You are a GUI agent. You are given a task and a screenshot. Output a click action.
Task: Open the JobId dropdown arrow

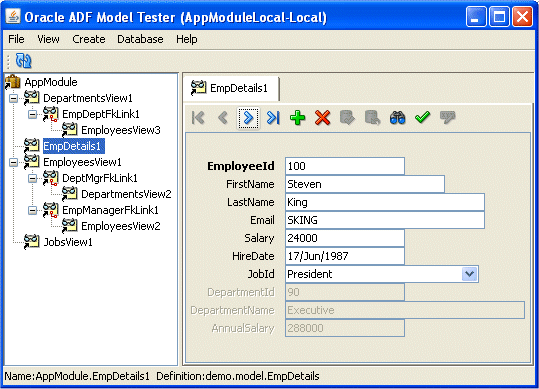click(470, 274)
